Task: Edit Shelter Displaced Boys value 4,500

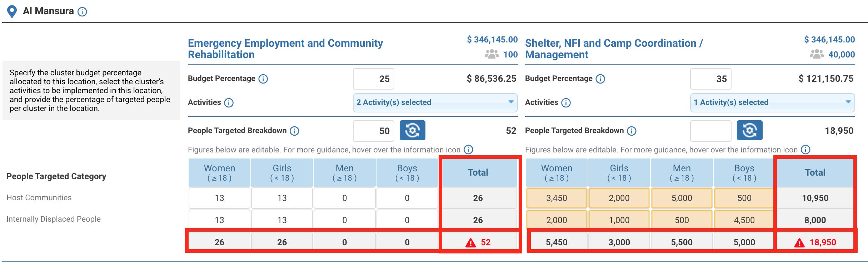Action: (744, 220)
